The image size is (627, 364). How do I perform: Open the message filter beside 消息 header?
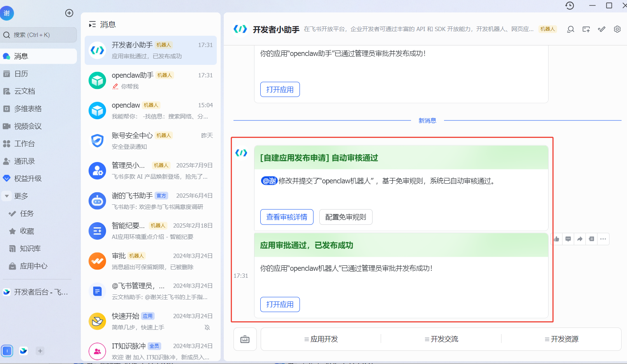click(92, 24)
